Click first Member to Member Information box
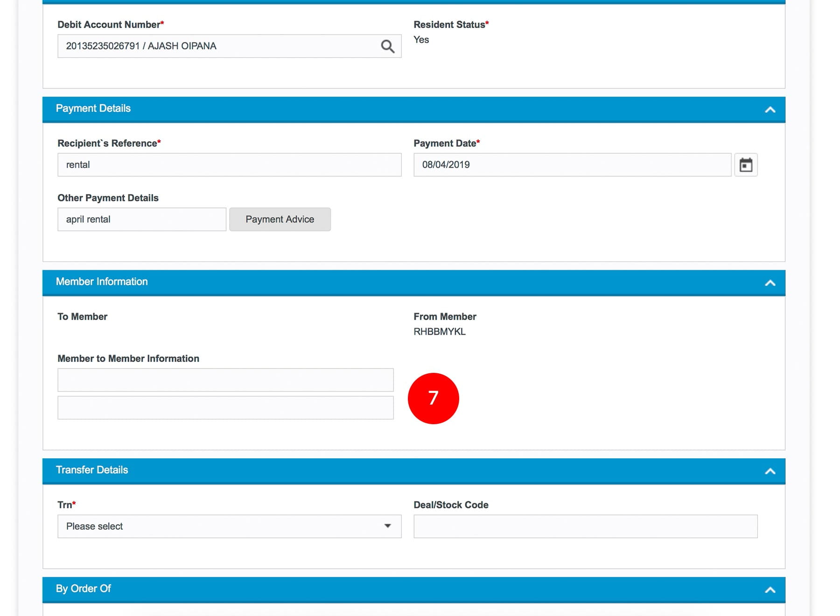The image size is (840, 616). pyautogui.click(x=225, y=380)
